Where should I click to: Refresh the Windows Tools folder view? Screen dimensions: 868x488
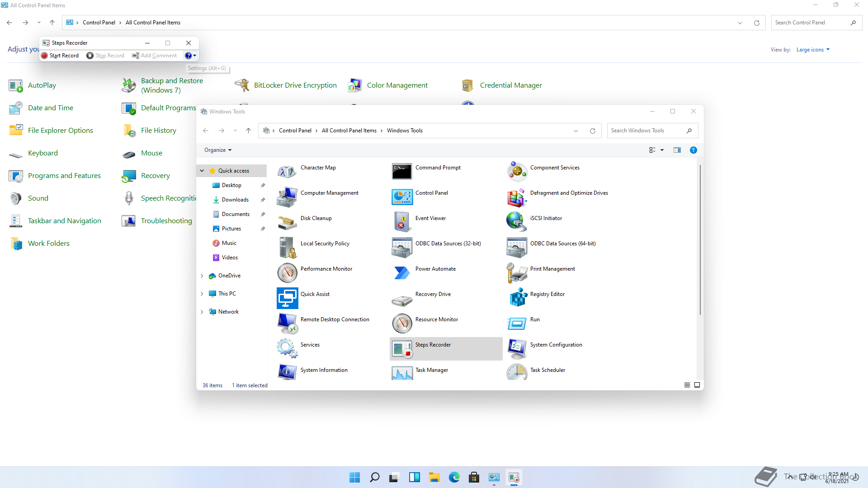(593, 131)
